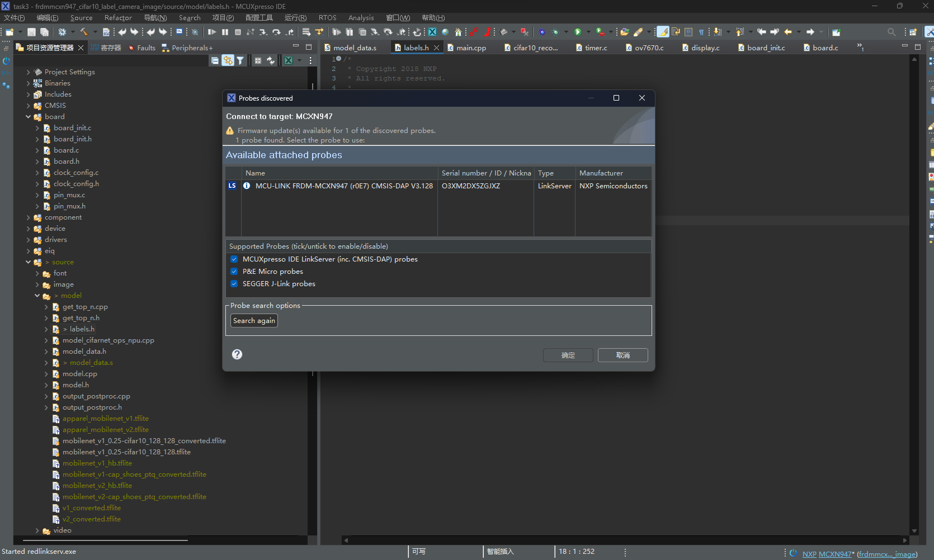Switch to the Peripherals+ view tab
This screenshot has height=560, width=934.
pyautogui.click(x=187, y=48)
